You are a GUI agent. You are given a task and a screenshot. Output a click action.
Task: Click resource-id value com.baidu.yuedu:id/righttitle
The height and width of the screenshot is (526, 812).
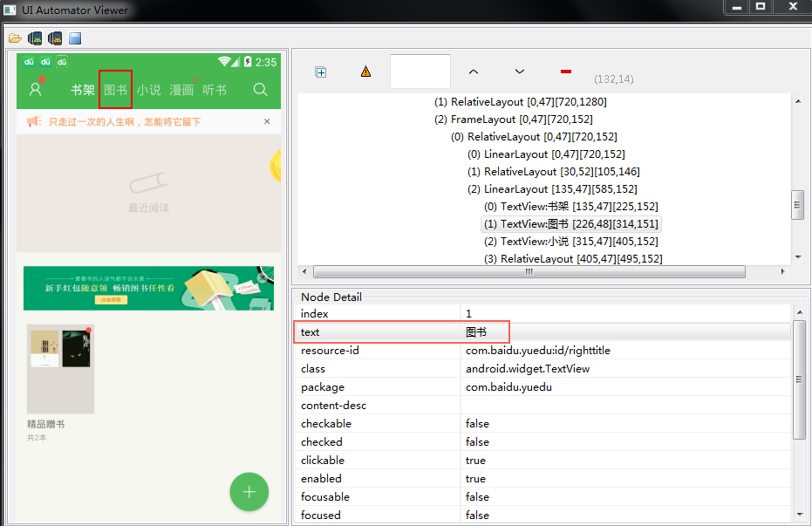click(x=538, y=351)
